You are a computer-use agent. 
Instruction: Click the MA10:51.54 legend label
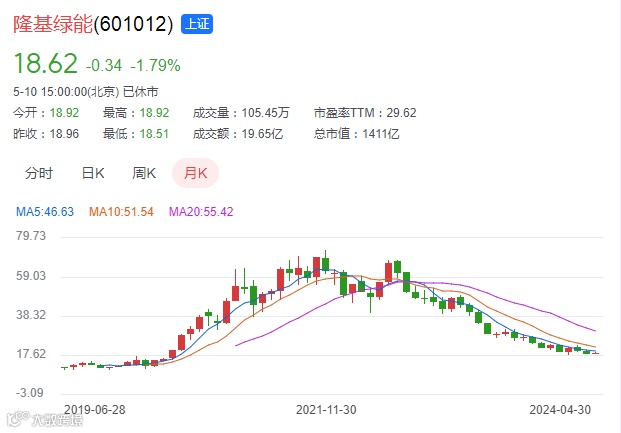(121, 212)
